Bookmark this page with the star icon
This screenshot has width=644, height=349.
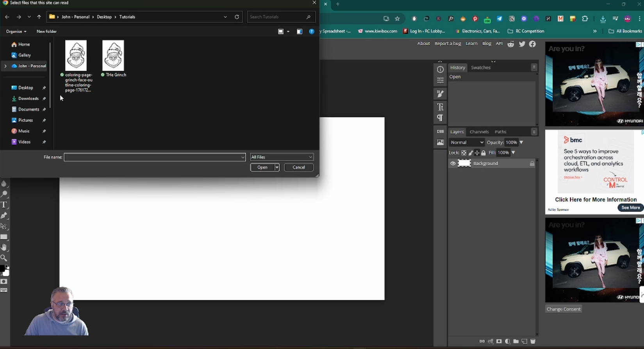click(397, 18)
